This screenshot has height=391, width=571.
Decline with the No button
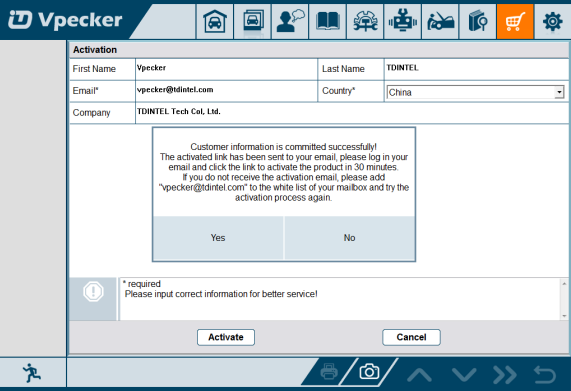(349, 238)
